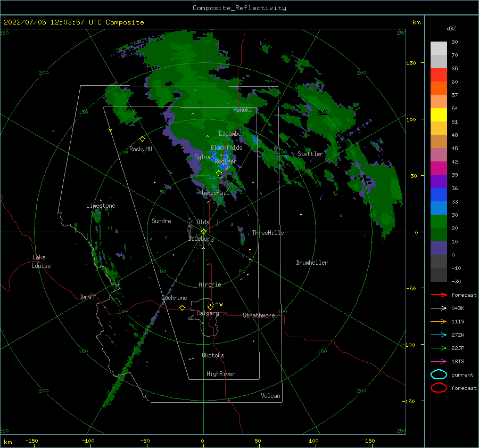Click the HighRiver label
The height and width of the screenshot is (448, 479).
click(221, 374)
